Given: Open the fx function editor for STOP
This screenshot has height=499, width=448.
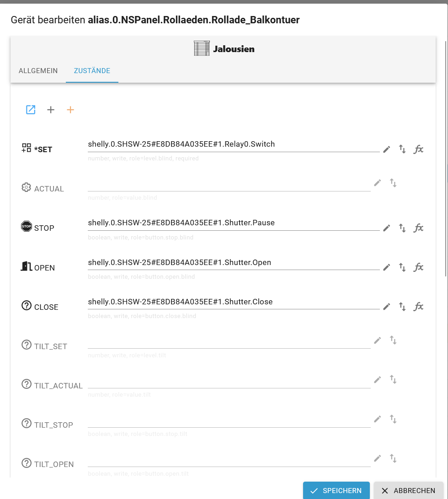Looking at the screenshot, I should 418,228.
